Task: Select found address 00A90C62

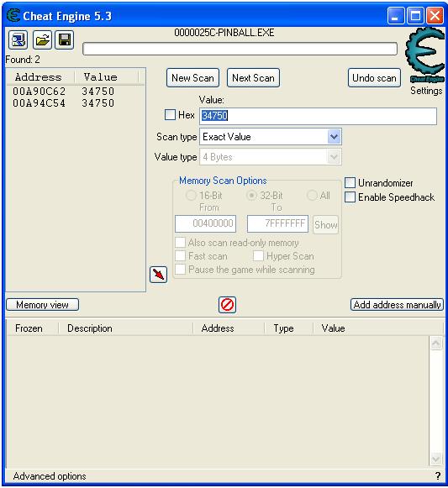Action: 64,92
